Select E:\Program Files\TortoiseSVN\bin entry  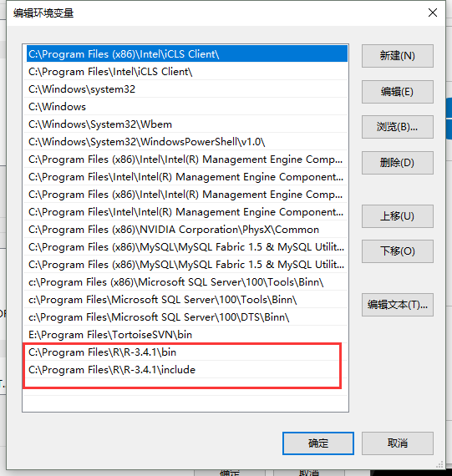[185, 335]
